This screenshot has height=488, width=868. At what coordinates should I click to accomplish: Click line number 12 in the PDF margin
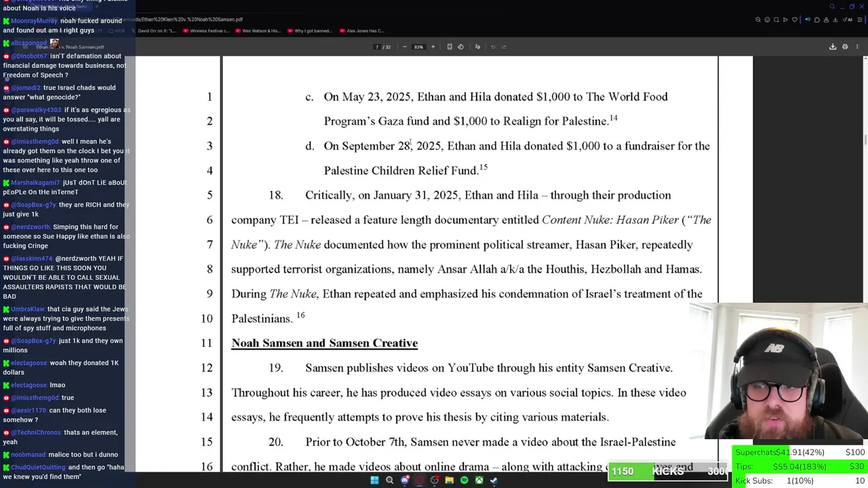tap(207, 368)
